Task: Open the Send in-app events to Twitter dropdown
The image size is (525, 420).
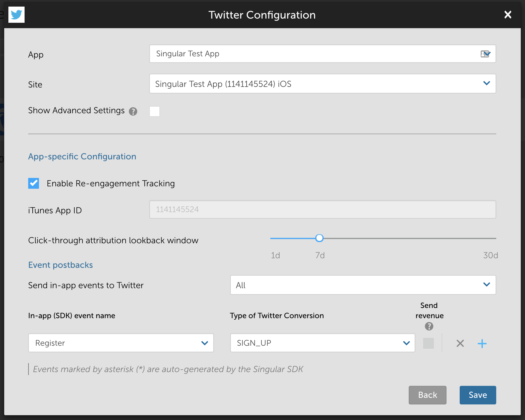Action: pyautogui.click(x=363, y=285)
